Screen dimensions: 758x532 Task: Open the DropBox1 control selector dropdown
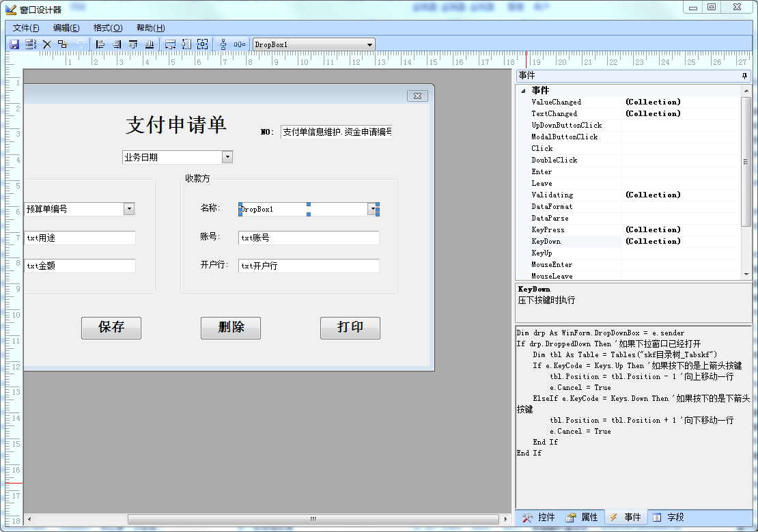369,45
